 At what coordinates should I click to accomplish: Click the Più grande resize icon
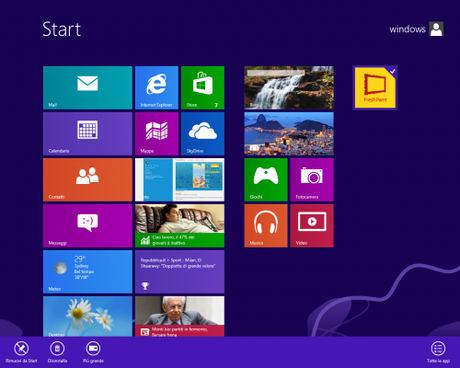click(x=93, y=349)
